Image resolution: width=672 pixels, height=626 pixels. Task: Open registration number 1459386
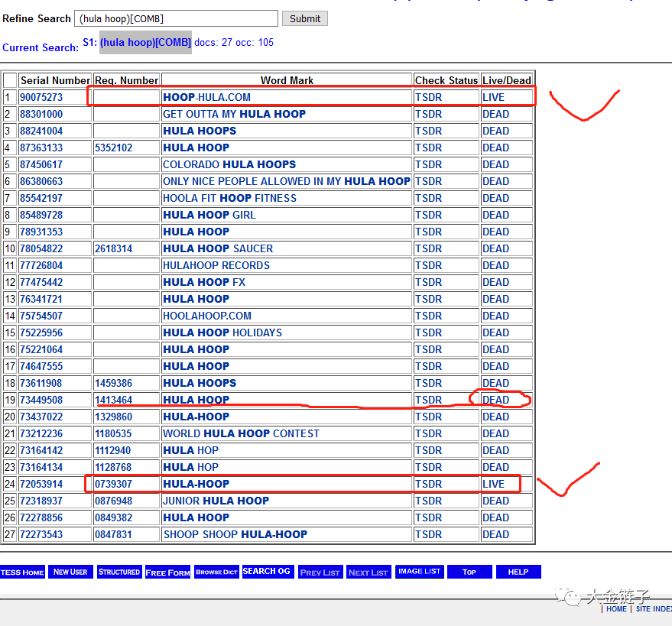114,383
